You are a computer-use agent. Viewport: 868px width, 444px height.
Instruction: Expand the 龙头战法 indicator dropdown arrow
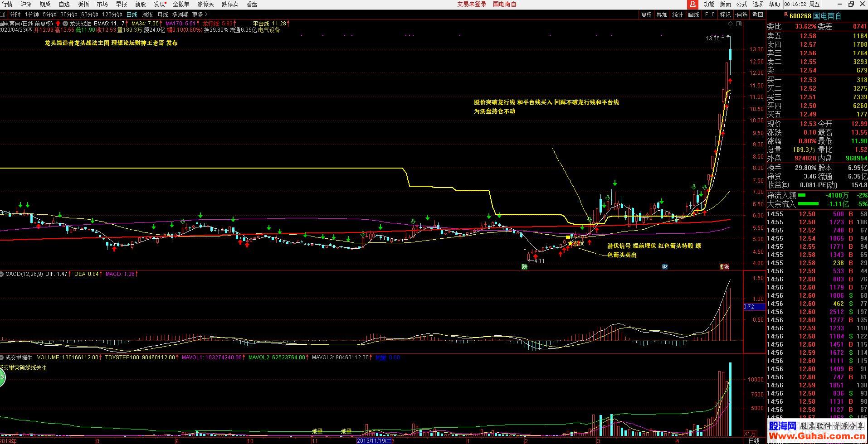(66, 23)
